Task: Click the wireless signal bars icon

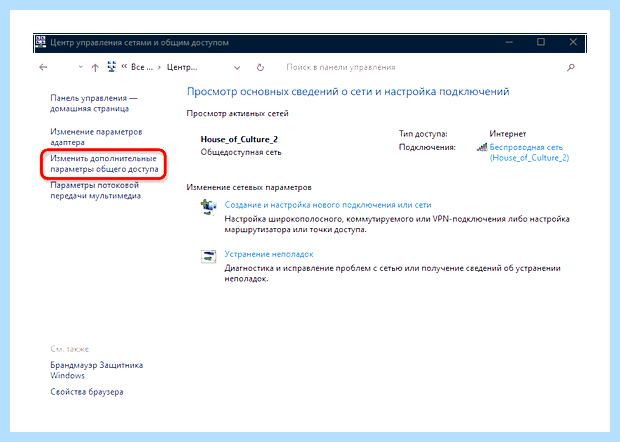Action: (x=482, y=147)
